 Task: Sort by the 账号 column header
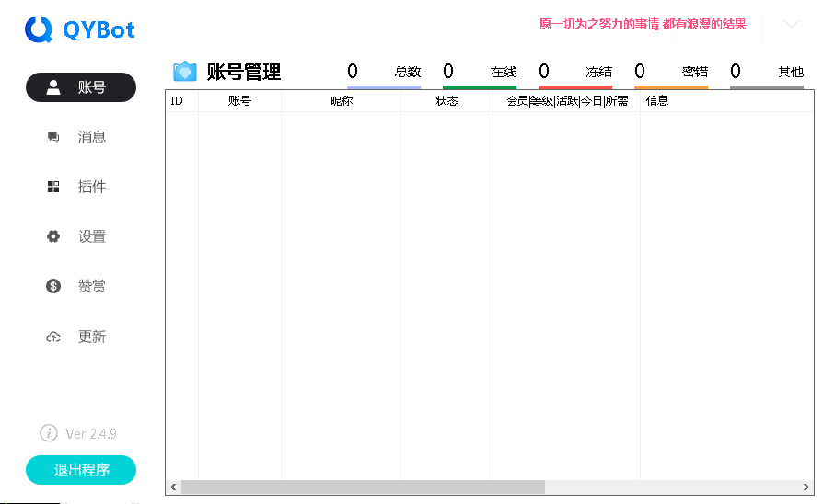(240, 101)
